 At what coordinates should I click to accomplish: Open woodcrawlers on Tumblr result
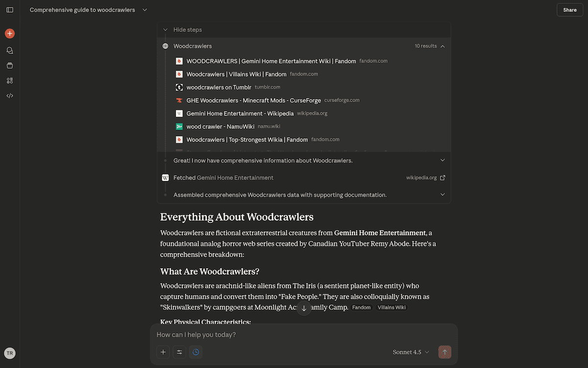(x=219, y=87)
